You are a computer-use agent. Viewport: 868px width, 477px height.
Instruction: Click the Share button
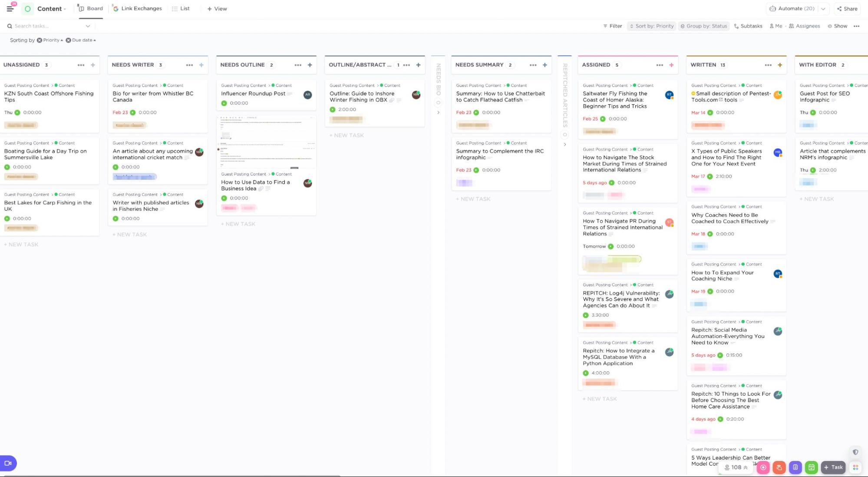tap(847, 9)
